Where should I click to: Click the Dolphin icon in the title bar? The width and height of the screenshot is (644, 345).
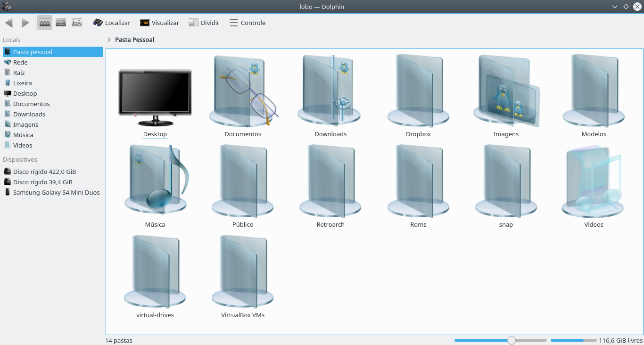pyautogui.click(x=7, y=6)
